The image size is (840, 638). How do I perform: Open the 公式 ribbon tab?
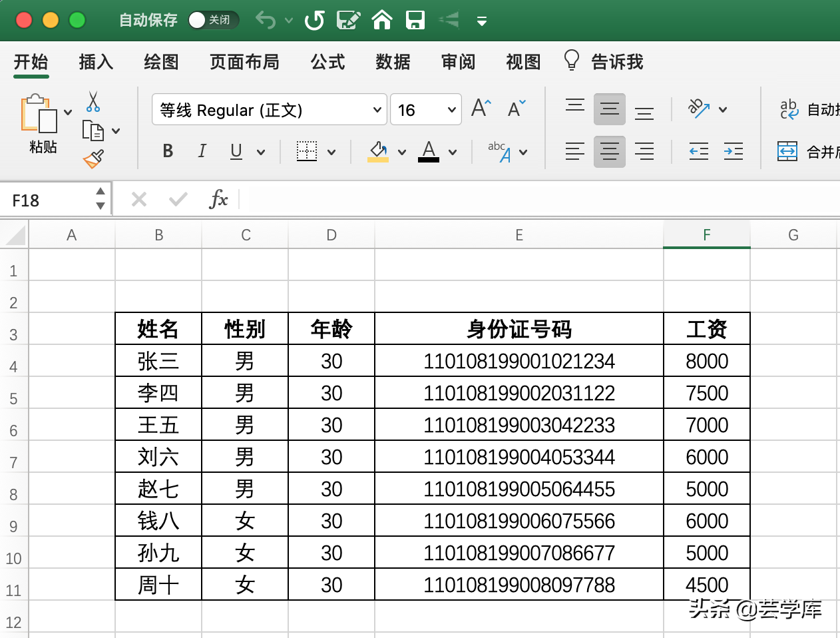tap(327, 62)
